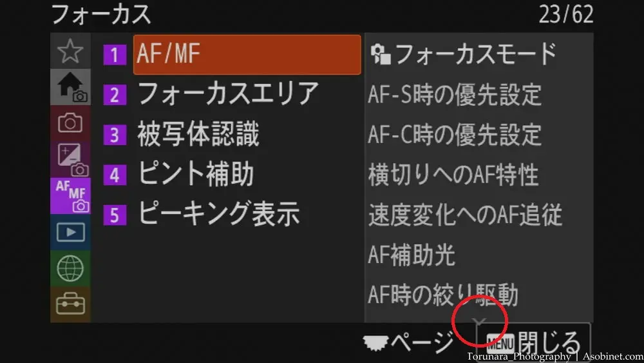Open the Playback tab icon
Viewport: 644px width, 363px height.
70,232
